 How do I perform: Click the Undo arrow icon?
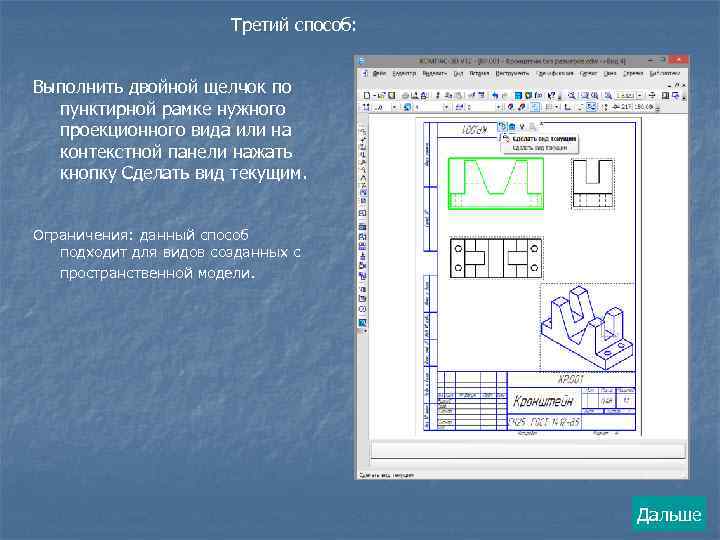pos(495,96)
